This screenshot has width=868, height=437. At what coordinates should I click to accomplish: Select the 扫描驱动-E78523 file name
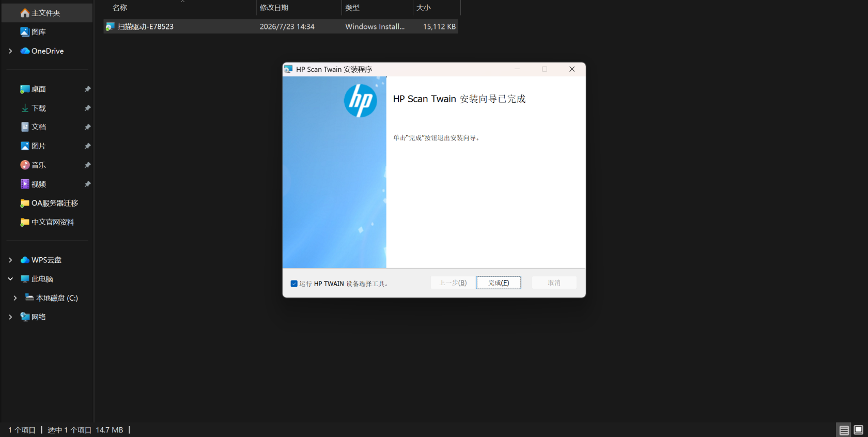[x=146, y=27]
